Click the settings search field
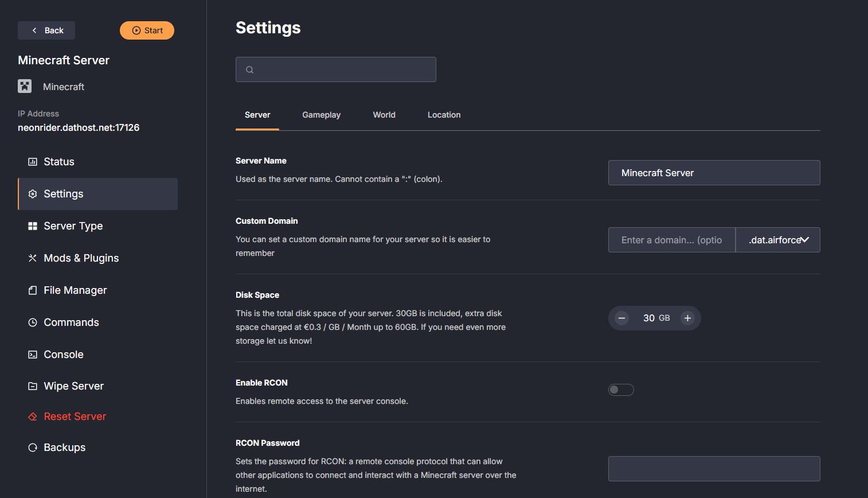Image resolution: width=868 pixels, height=498 pixels. (x=336, y=69)
